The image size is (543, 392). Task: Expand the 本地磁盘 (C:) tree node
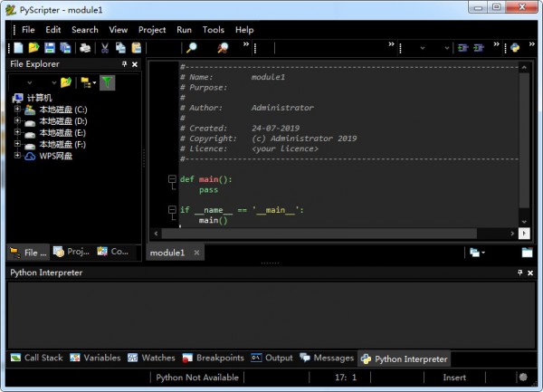[x=16, y=110]
